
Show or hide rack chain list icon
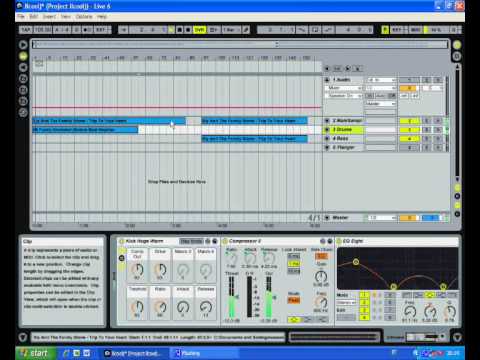tap(122, 258)
